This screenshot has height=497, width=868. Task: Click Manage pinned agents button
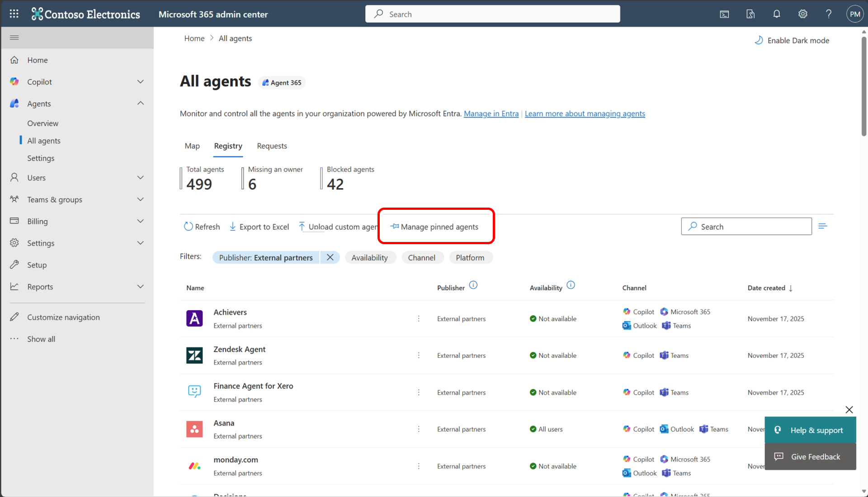point(434,227)
